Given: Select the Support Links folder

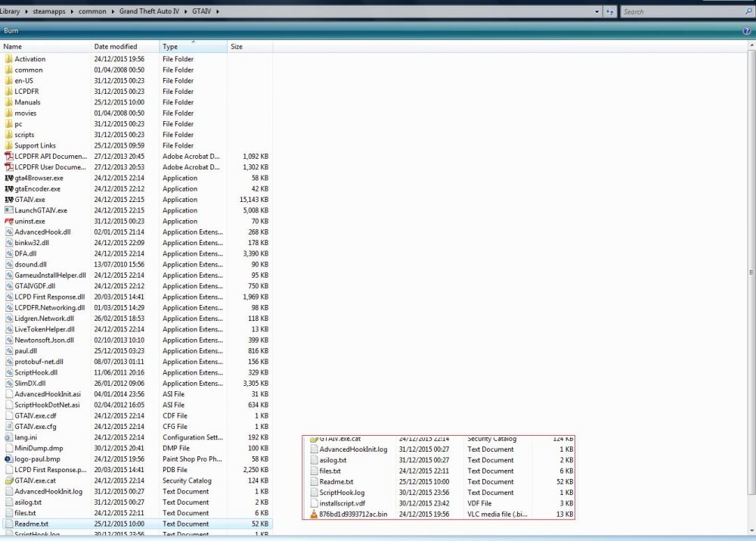Looking at the screenshot, I should (36, 146).
